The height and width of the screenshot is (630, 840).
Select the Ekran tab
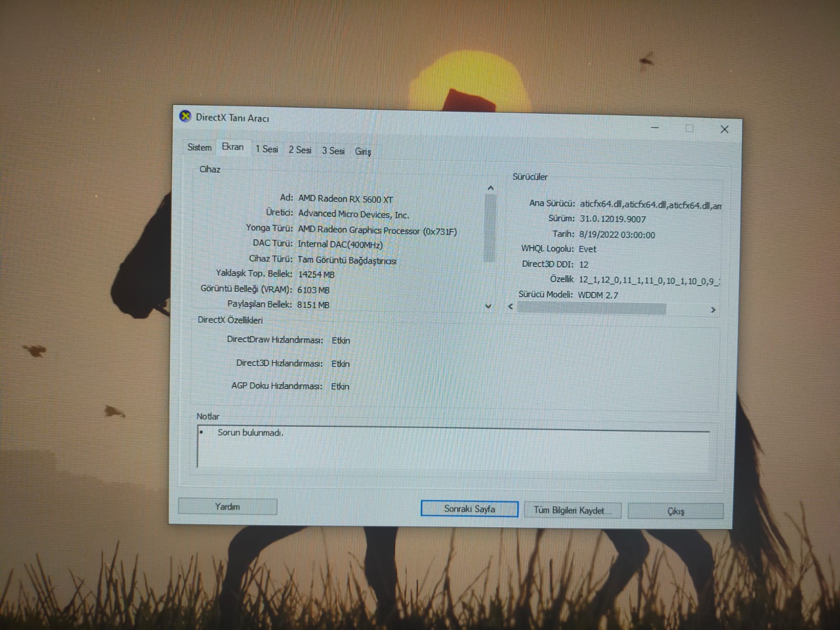233,147
